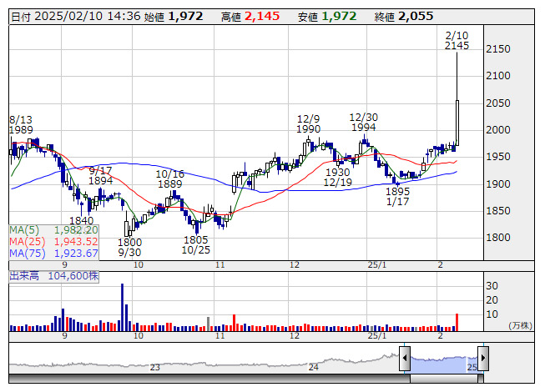Click the MA(75) 1,923.67 legend entry
The width and height of the screenshot is (545, 392).
point(54,253)
